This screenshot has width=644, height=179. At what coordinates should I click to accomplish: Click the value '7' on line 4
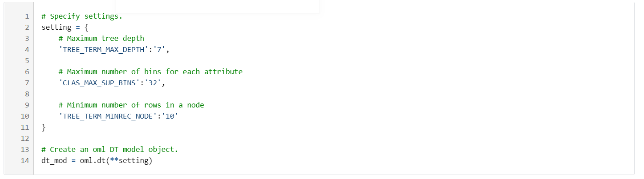(159, 50)
